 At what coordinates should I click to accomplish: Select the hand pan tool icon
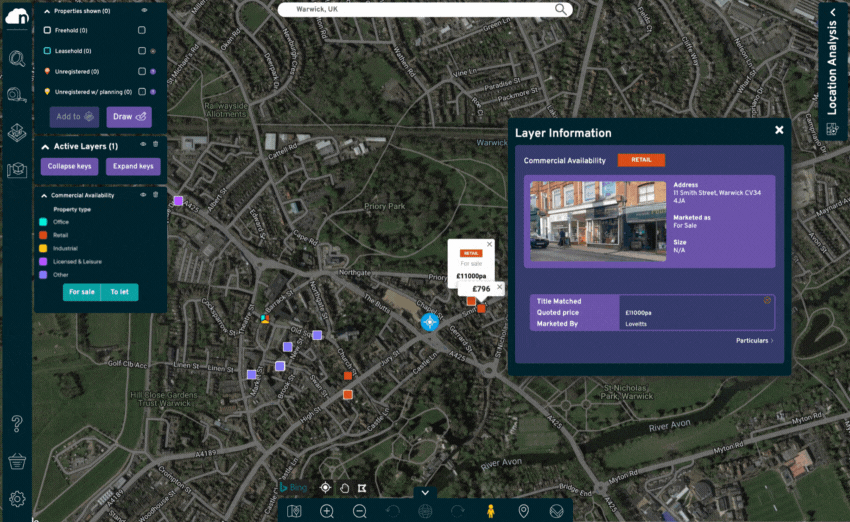click(x=344, y=488)
